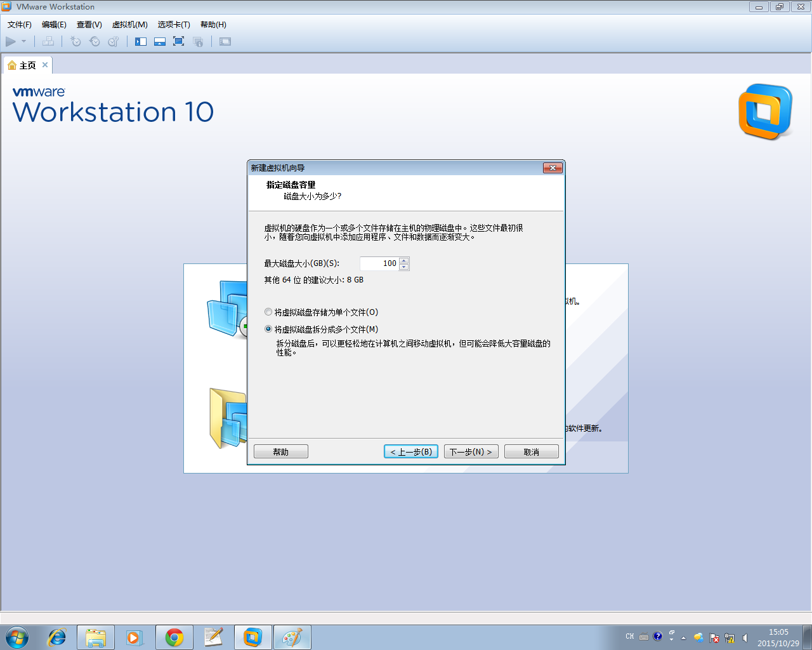Open the power options dropdown arrow beside play
The height and width of the screenshot is (650, 812).
(24, 41)
